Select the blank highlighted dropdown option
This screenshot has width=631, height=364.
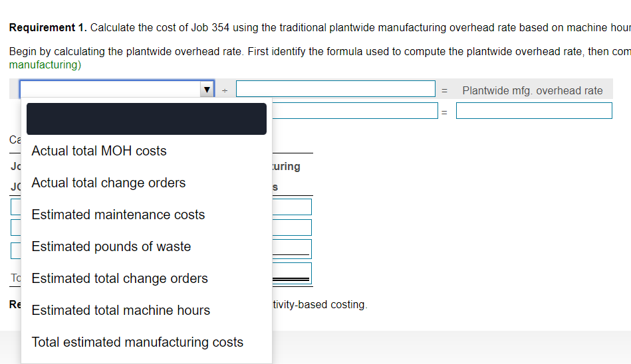point(146,119)
